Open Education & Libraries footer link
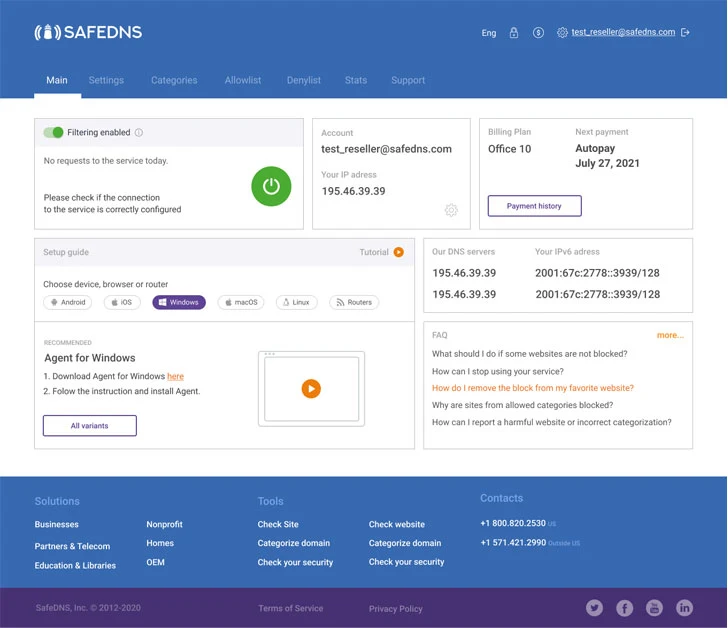The height and width of the screenshot is (628, 728). point(75,565)
